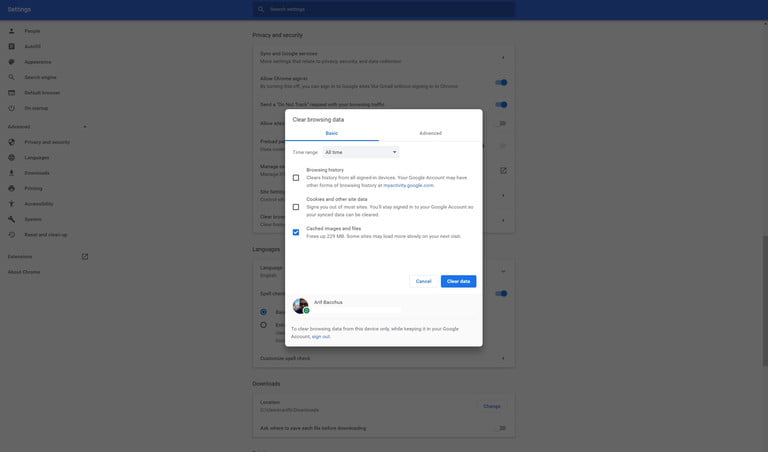This screenshot has height=452, width=768.
Task: Collapse the Advanced section in sidebar
Action: (85, 127)
